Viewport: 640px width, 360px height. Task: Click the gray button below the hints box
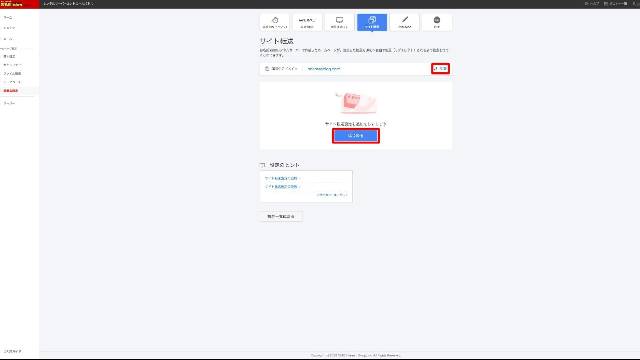[x=281, y=216]
